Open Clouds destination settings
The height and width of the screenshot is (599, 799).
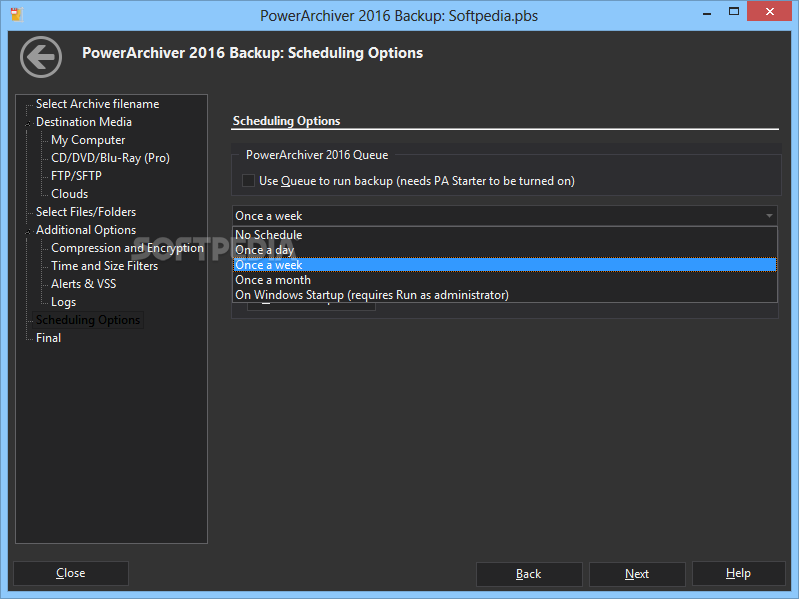click(x=69, y=194)
